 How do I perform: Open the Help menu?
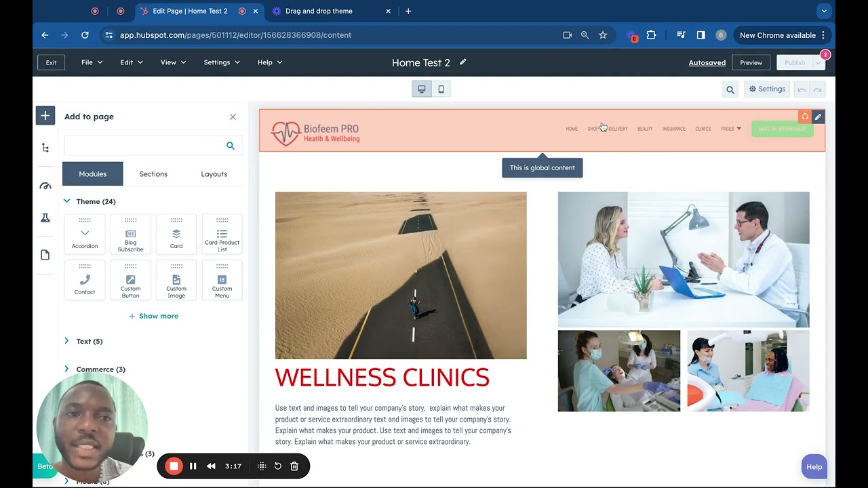tap(270, 62)
